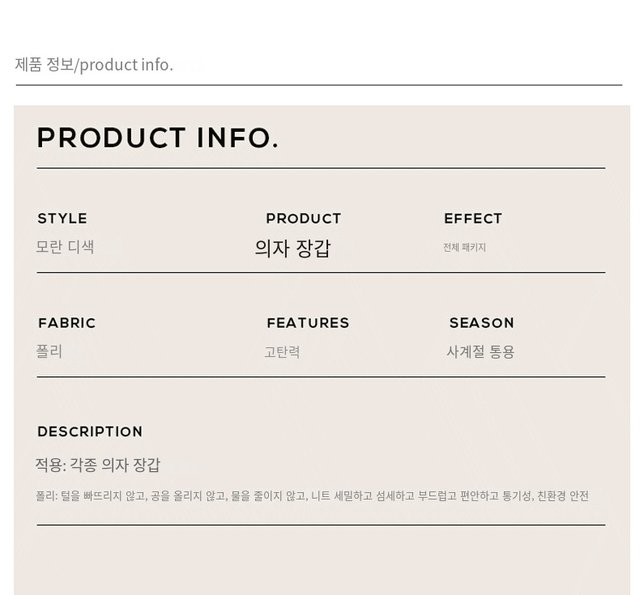Viewport: 640px width, 595px height.
Task: Click the divider below the description text
Action: pyautogui.click(x=321, y=525)
